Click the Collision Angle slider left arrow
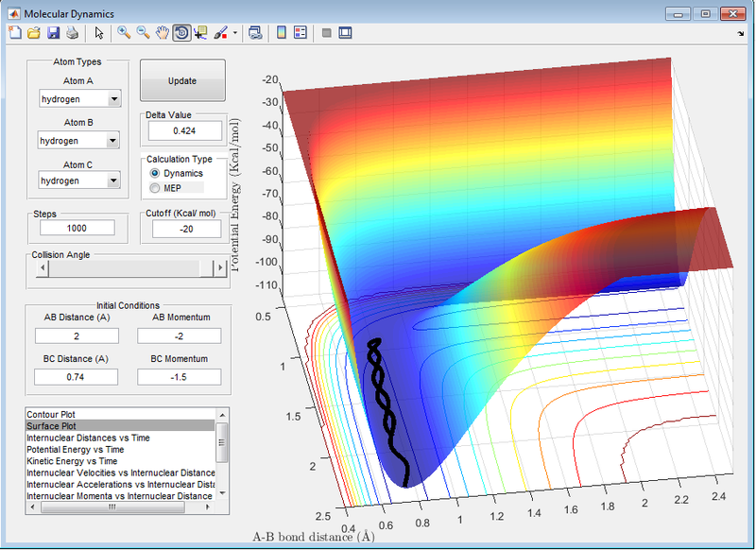 [43, 267]
